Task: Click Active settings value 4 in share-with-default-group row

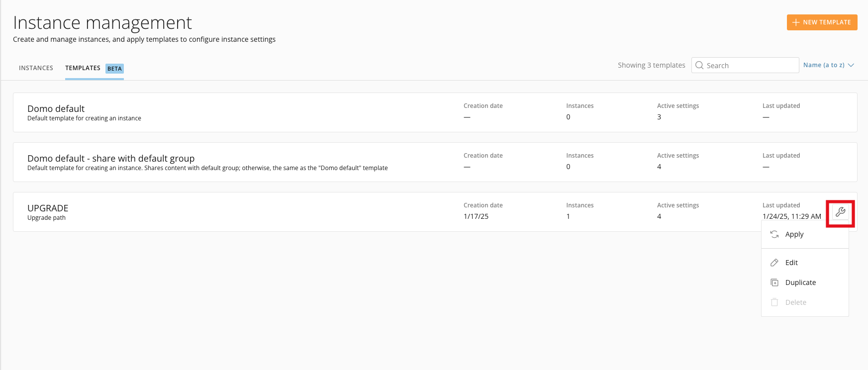Action: coord(659,167)
